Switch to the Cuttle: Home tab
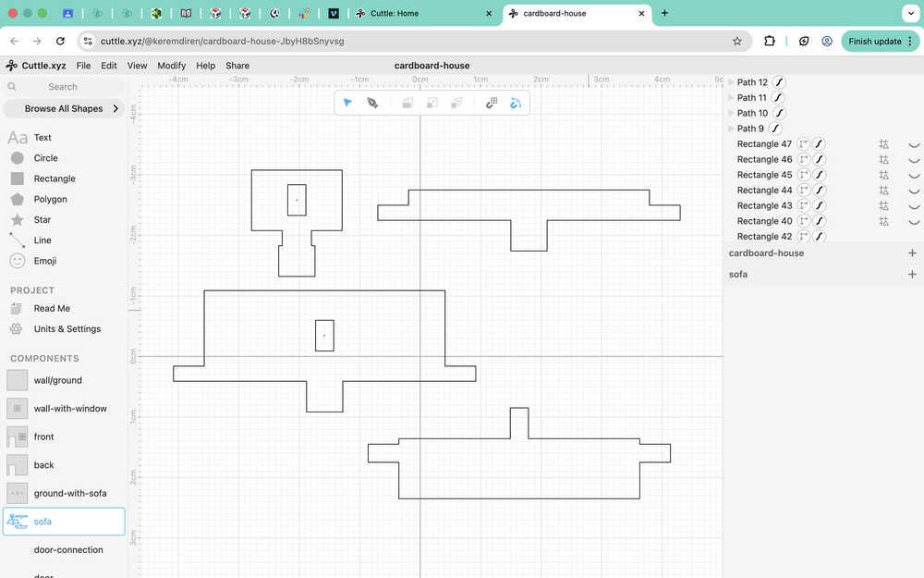Image resolution: width=924 pixels, height=578 pixels. [424, 13]
